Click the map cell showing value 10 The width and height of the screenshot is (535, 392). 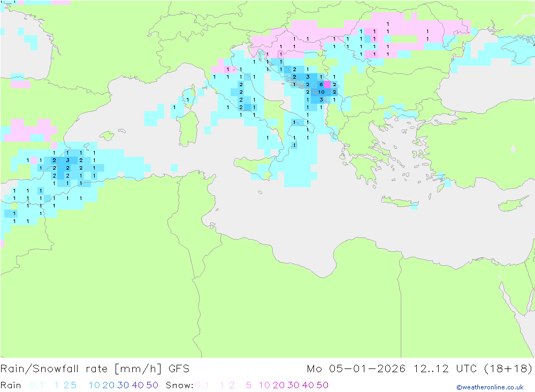click(x=321, y=92)
